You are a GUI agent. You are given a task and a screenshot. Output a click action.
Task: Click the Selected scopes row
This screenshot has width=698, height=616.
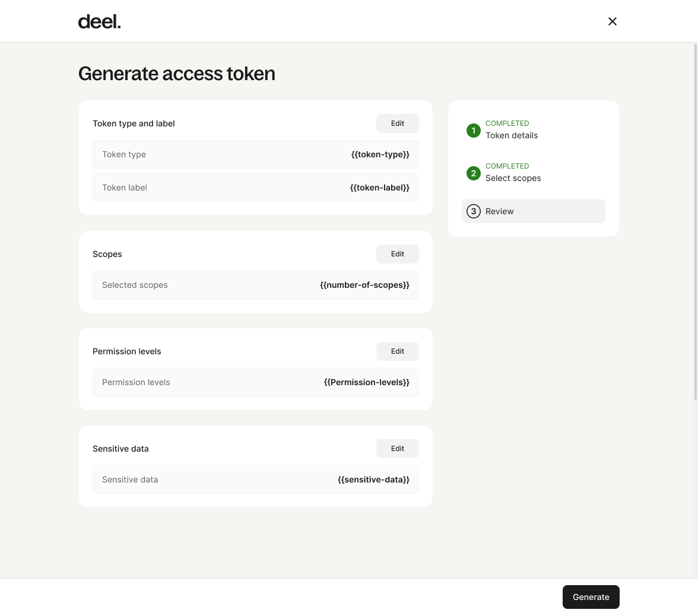click(255, 285)
